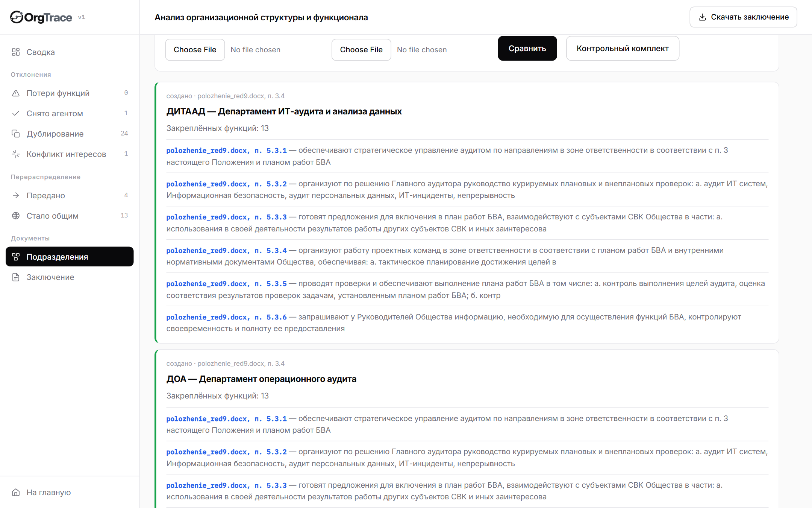Click the download icon in Скачать заключение
Screen dimensions: 812x508
702,17
